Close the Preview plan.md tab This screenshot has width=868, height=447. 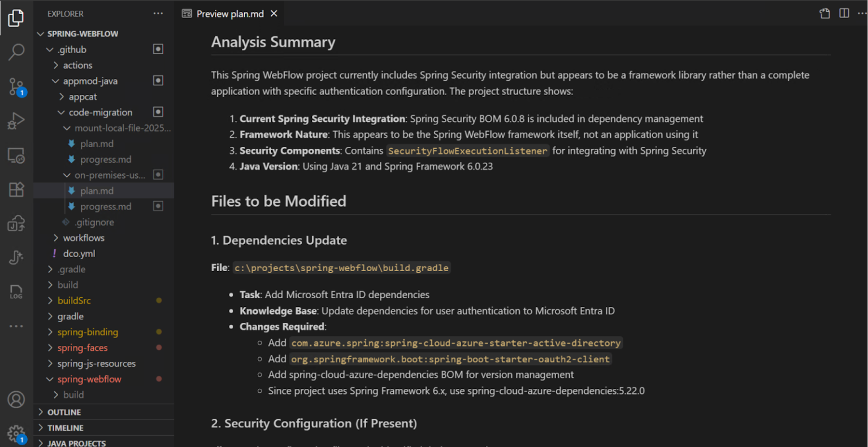coord(274,13)
